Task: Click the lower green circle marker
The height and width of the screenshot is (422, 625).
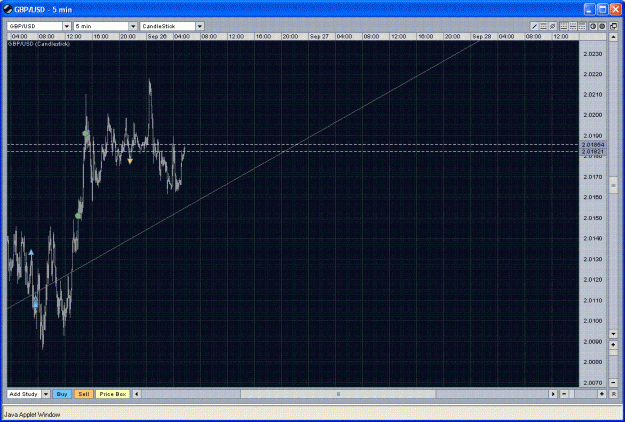Action: [79, 216]
